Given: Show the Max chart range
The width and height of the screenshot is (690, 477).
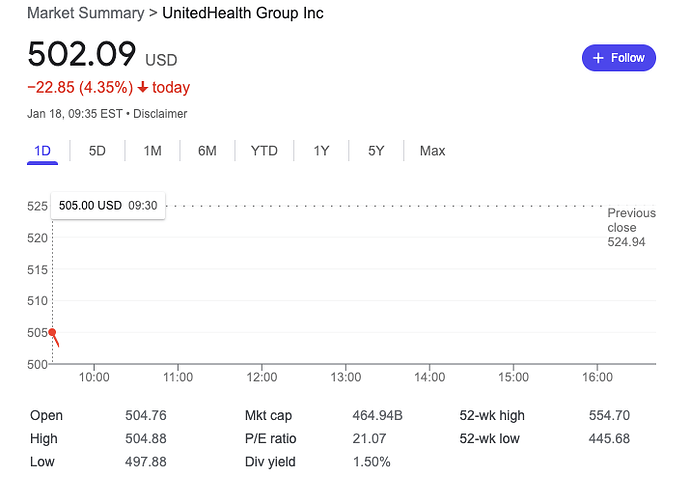Looking at the screenshot, I should tap(432, 151).
